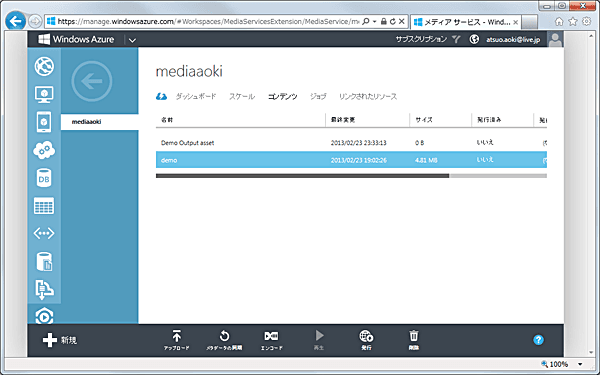Click サブスクリプション in the header

click(x=421, y=39)
